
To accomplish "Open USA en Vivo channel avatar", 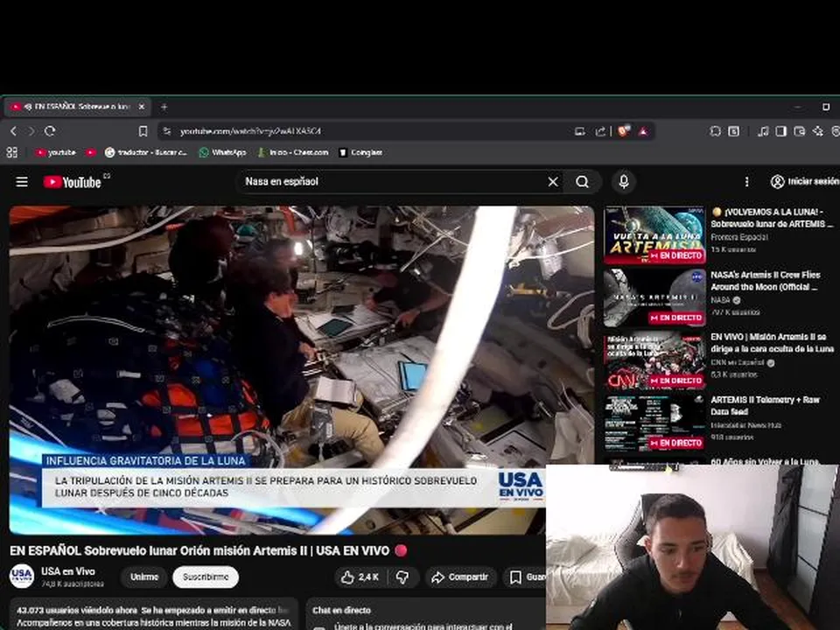I will point(22,577).
